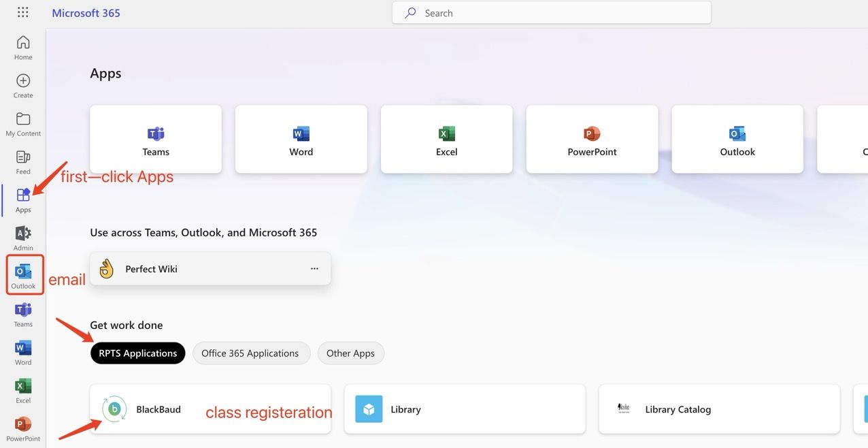
Task: Switch to Office 365 Applications filter
Action: pos(250,353)
